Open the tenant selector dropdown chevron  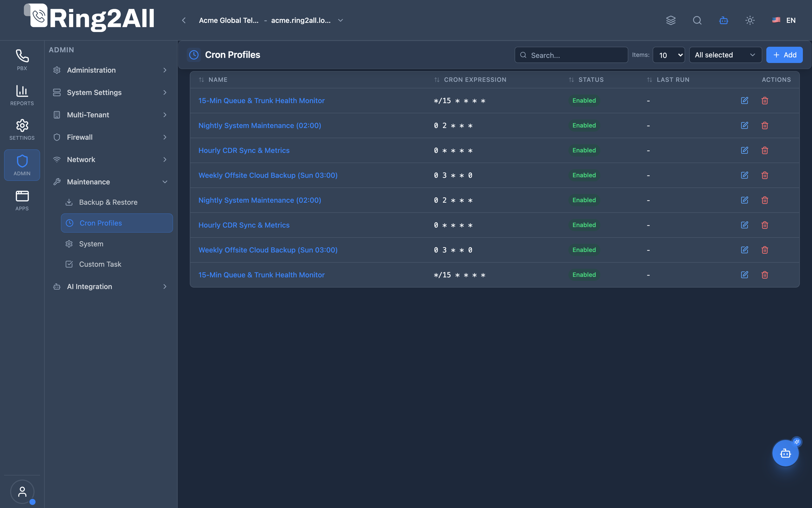(x=340, y=20)
